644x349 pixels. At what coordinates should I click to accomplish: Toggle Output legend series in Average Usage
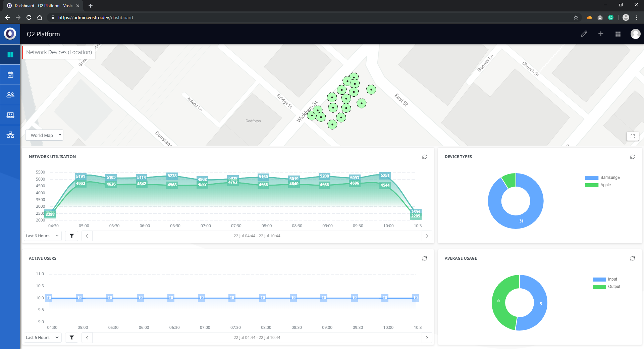coord(606,287)
